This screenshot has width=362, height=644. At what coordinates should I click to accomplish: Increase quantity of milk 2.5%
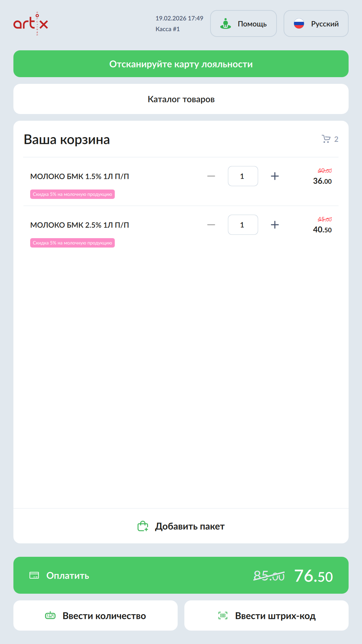pyautogui.click(x=275, y=225)
